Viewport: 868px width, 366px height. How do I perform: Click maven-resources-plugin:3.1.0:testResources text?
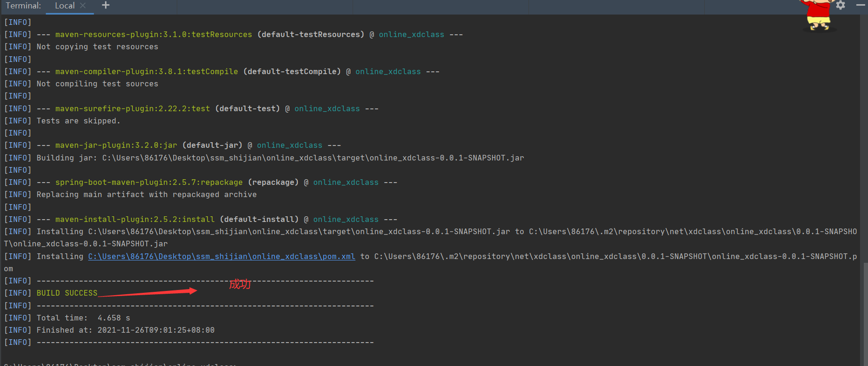154,34
